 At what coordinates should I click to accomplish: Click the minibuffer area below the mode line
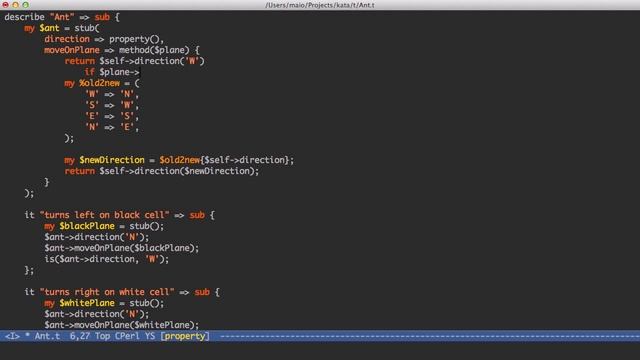click(320, 351)
